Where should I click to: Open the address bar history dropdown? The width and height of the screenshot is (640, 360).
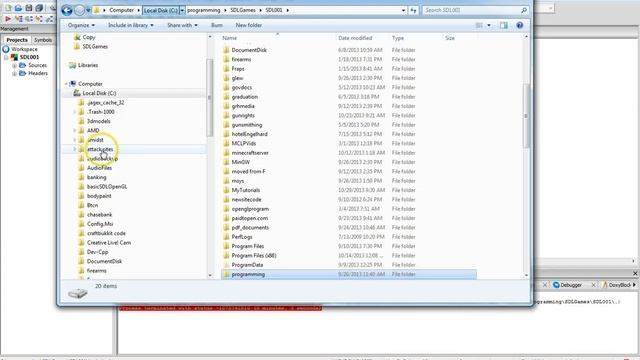403,10
